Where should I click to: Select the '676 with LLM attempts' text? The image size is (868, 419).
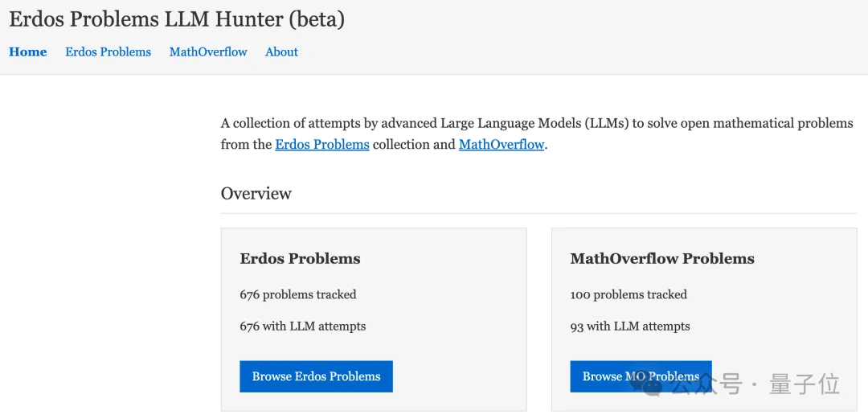point(302,326)
